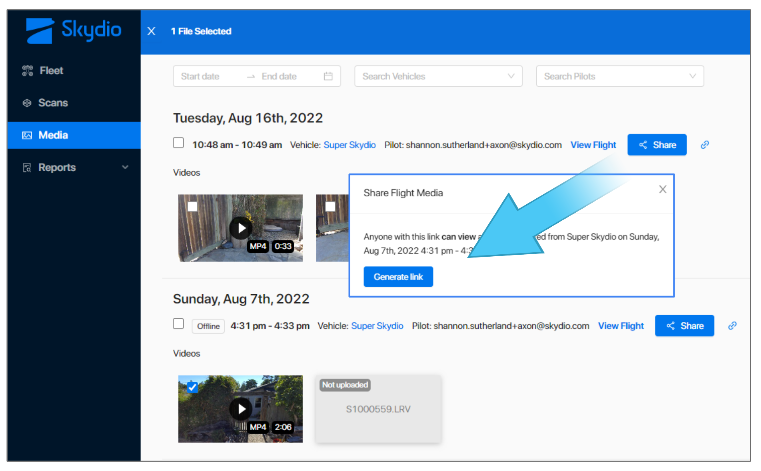Click the Share Flight Media title

point(403,193)
